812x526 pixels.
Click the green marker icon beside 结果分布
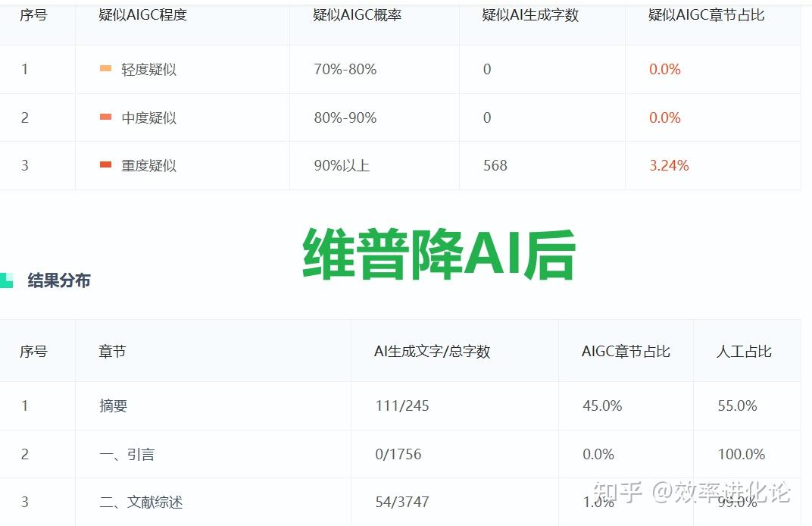6,280
